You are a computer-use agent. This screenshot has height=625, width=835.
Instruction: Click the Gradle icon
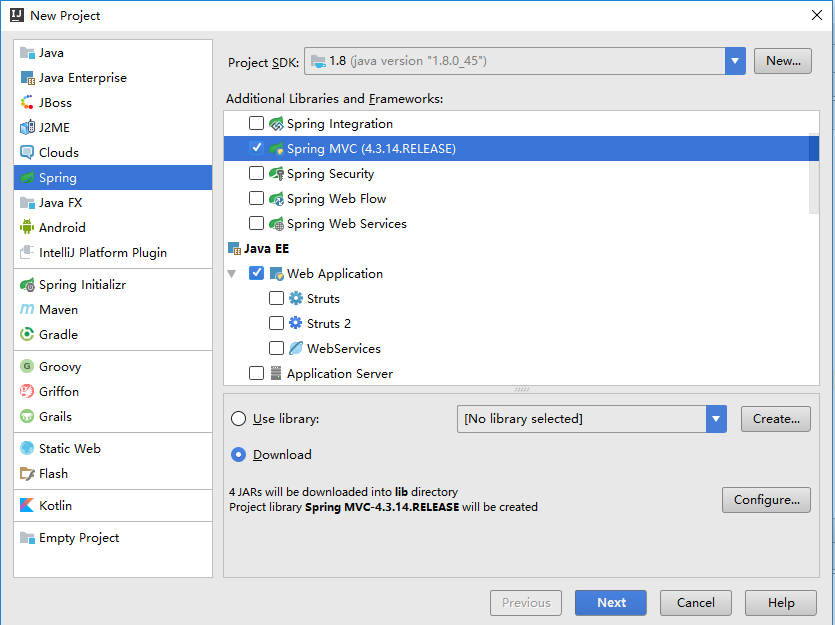[x=27, y=334]
